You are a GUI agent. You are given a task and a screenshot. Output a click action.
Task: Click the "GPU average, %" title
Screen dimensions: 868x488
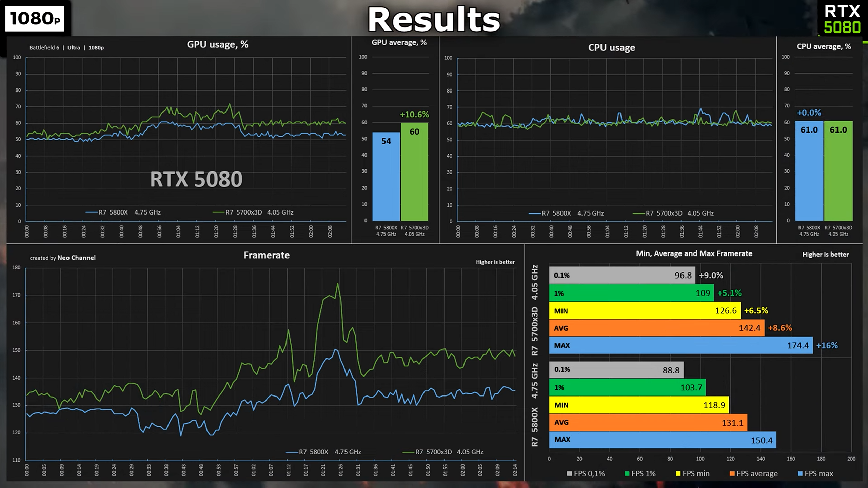coord(399,43)
